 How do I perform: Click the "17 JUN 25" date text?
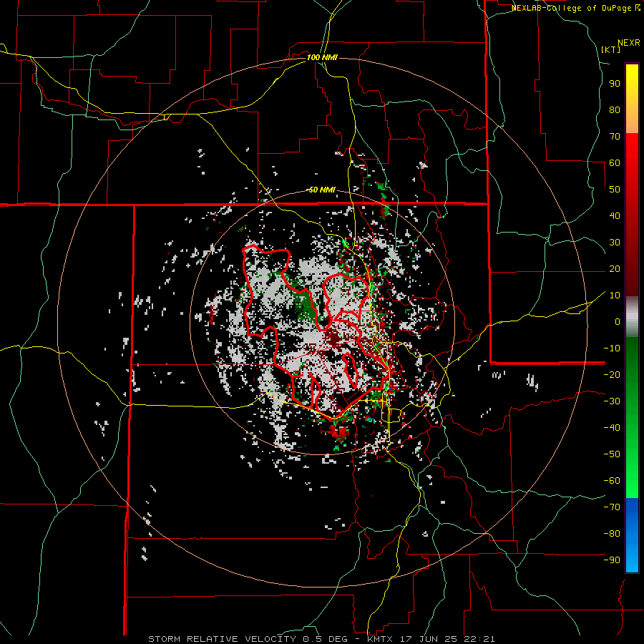coord(428,639)
